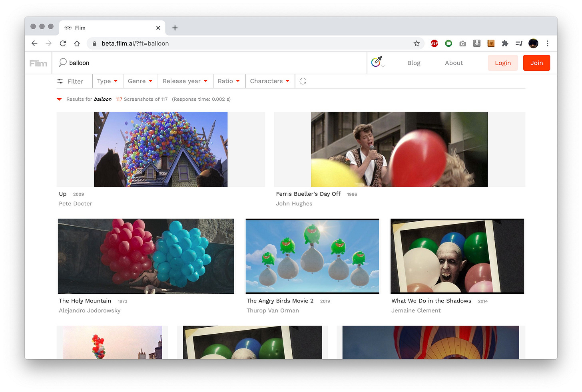Screen dimensions: 582x392
Task: Click director Pete Docter
Action: coord(76,204)
